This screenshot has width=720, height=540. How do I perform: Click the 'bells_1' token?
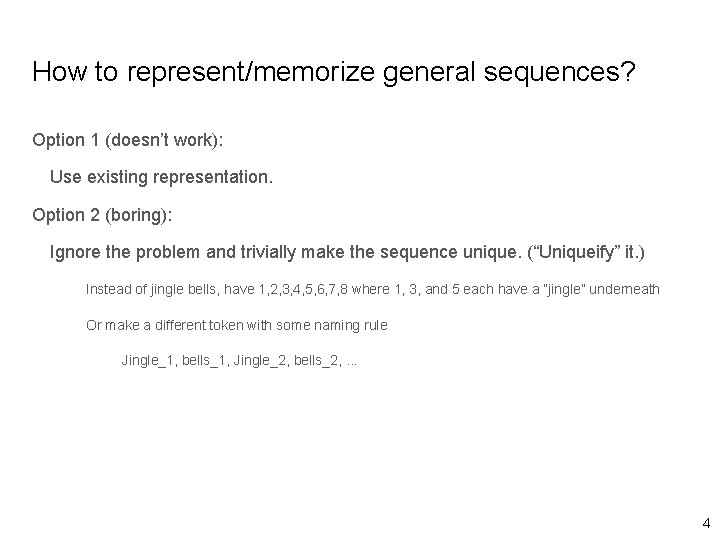pyautogui.click(x=204, y=360)
